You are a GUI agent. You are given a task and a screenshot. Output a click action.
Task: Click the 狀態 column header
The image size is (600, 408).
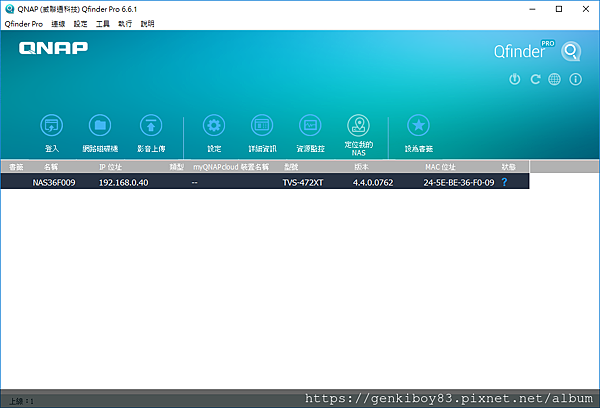point(509,167)
